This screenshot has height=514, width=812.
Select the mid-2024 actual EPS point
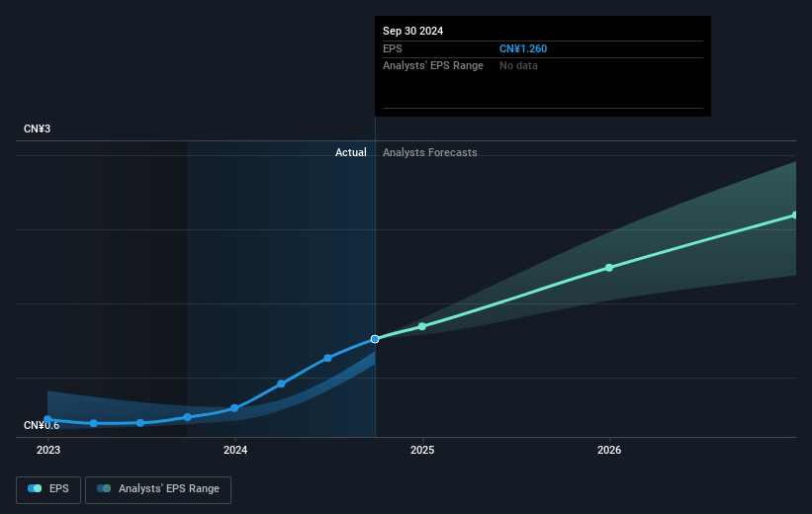pos(327,358)
